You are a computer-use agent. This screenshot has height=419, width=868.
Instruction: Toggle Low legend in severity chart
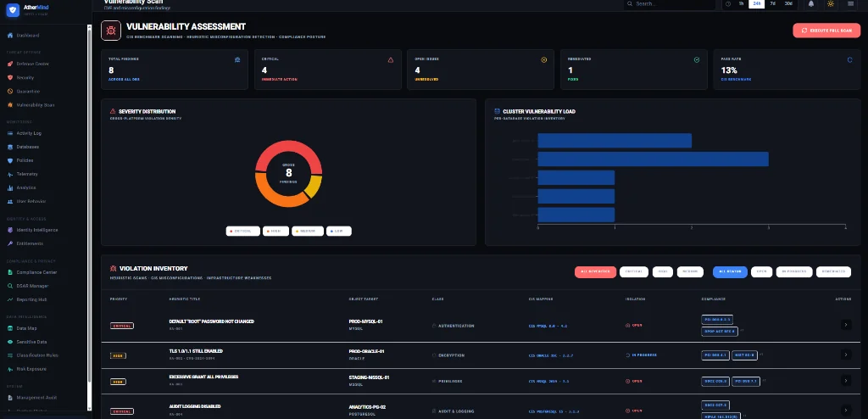339,231
